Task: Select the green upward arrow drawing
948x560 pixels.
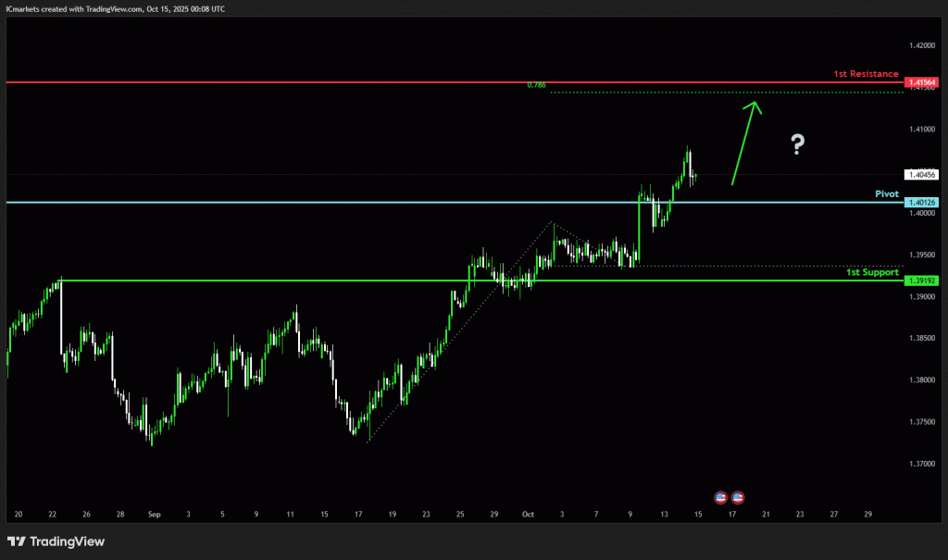Action: pyautogui.click(x=744, y=143)
